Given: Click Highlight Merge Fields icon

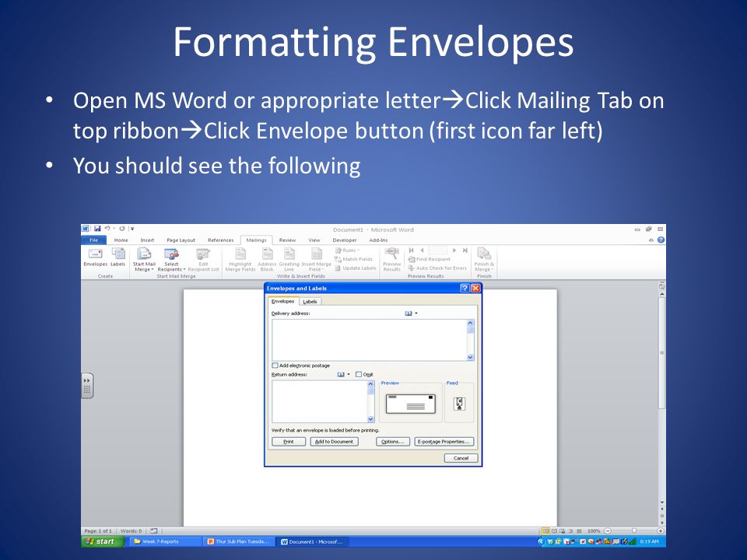Looking at the screenshot, I should tap(240, 260).
